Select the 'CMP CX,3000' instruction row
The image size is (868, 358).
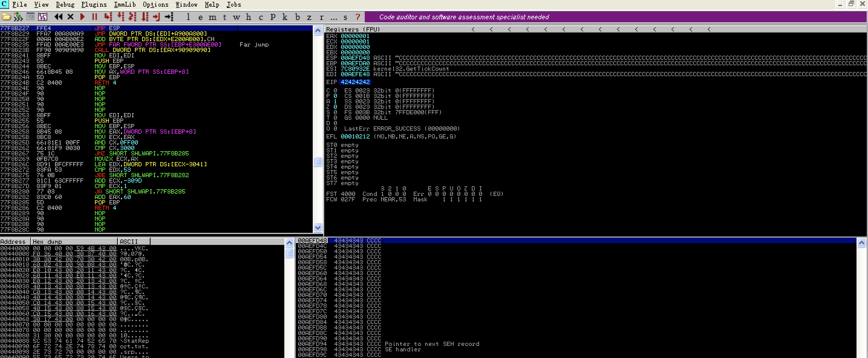[x=156, y=148]
